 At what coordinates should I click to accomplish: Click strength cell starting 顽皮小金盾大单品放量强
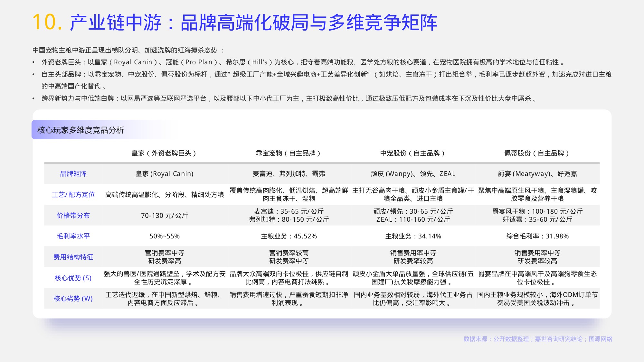(413, 278)
